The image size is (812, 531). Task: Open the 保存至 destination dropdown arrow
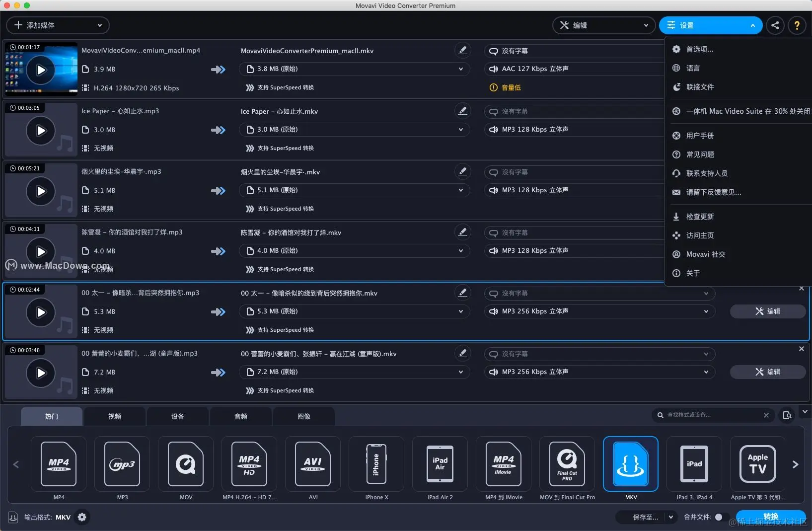click(x=671, y=517)
